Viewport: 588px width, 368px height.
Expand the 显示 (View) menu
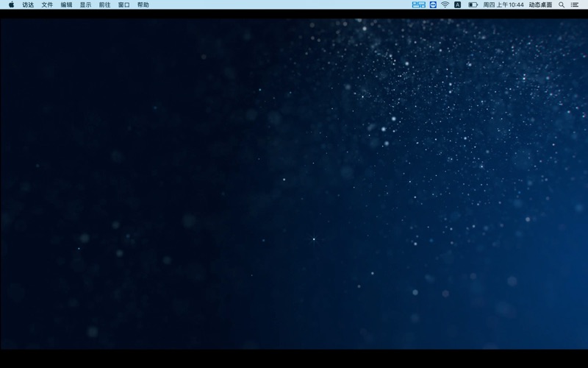(85, 4)
